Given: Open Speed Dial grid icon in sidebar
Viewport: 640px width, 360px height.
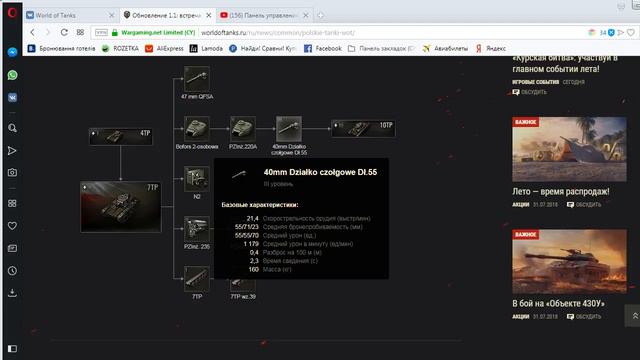Looking at the screenshot, I should (12, 203).
